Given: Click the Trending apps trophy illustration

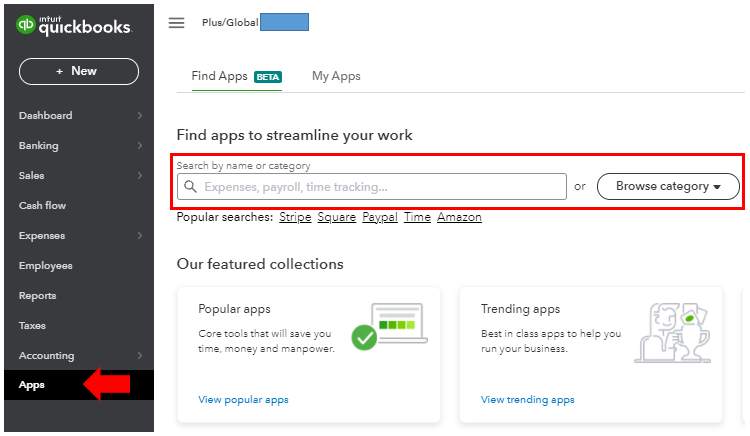Looking at the screenshot, I should [673, 333].
